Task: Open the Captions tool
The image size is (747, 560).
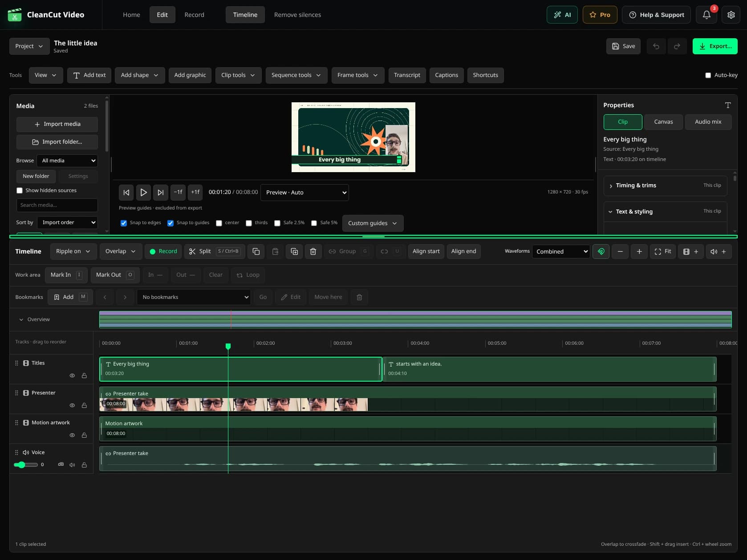Action: point(447,75)
